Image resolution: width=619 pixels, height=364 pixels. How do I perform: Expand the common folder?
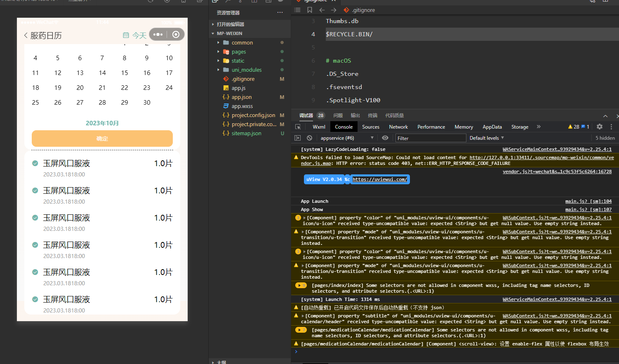219,42
